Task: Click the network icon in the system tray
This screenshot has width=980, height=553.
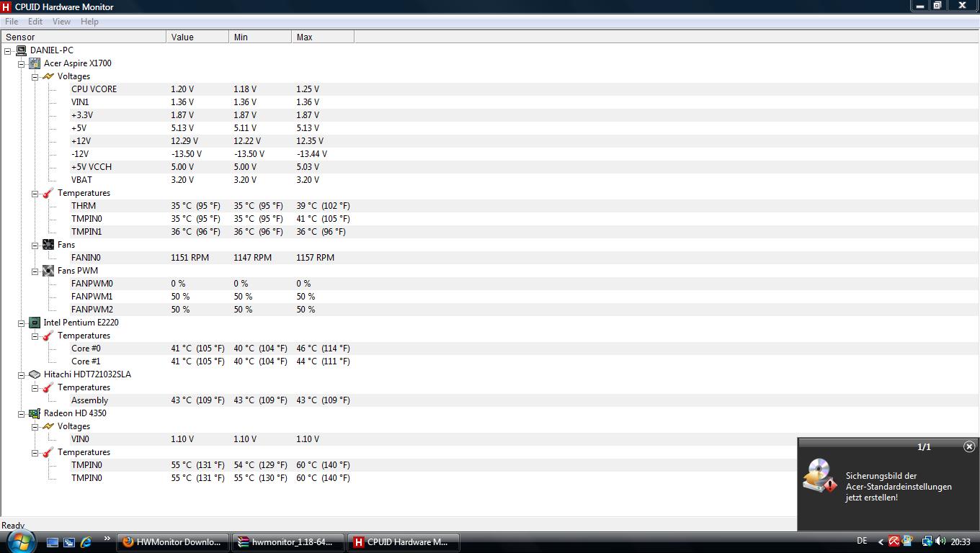Action: pyautogui.click(x=927, y=541)
